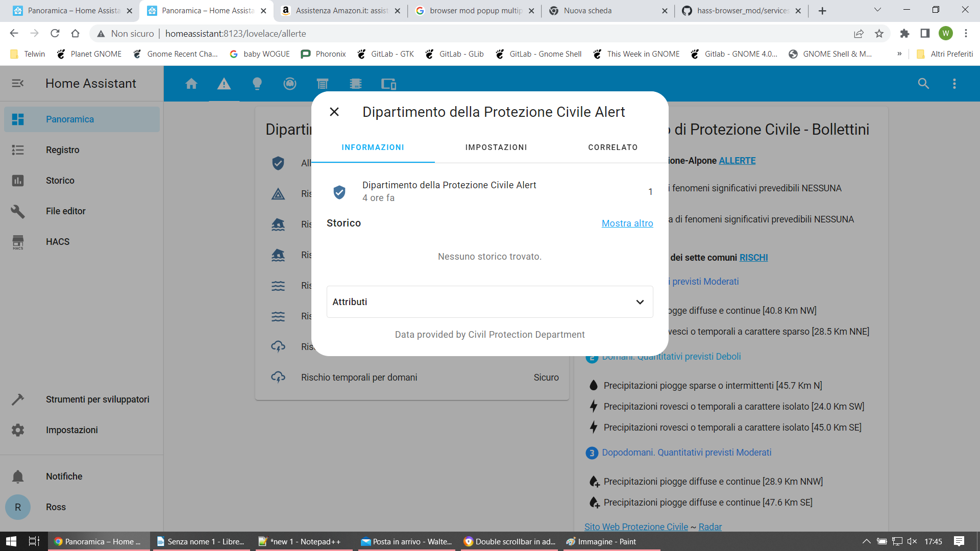The width and height of the screenshot is (980, 551).
Task: Select the lightbulb view tab icon
Action: pyautogui.click(x=257, y=84)
